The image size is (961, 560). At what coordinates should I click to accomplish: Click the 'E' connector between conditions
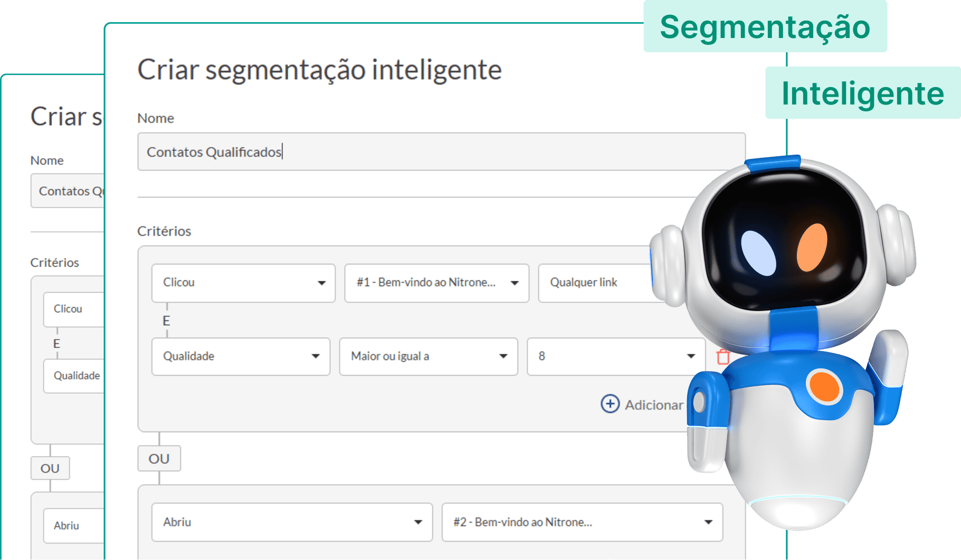[x=166, y=320]
